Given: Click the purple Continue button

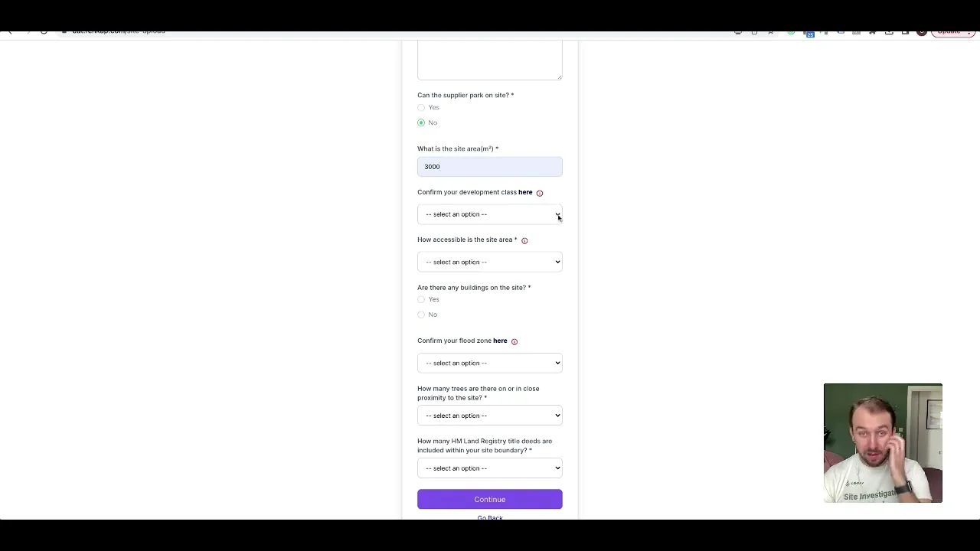Looking at the screenshot, I should 490,500.
